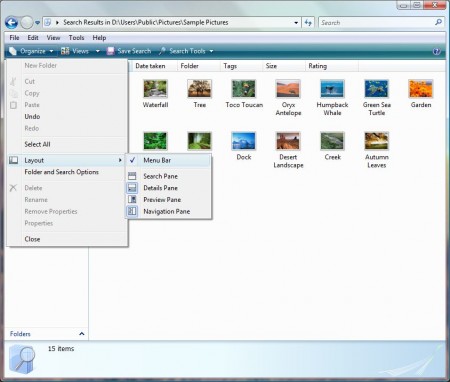Select the Green Sea Turtle thumbnail
450x382 pixels.
pyautogui.click(x=376, y=89)
